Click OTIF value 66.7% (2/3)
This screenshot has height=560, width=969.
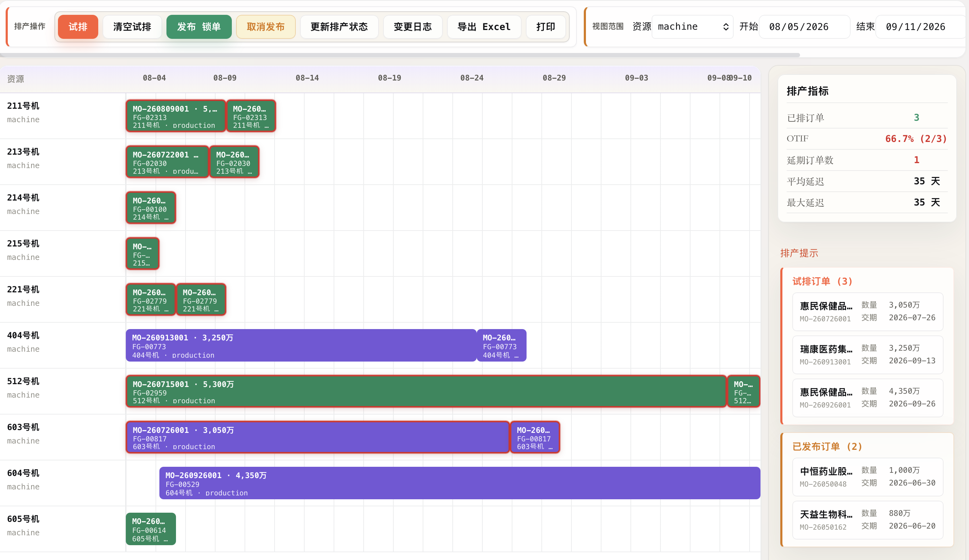pos(916,139)
